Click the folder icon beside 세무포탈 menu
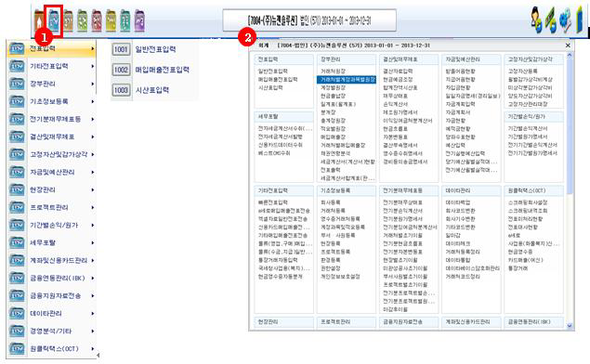 click(x=17, y=243)
